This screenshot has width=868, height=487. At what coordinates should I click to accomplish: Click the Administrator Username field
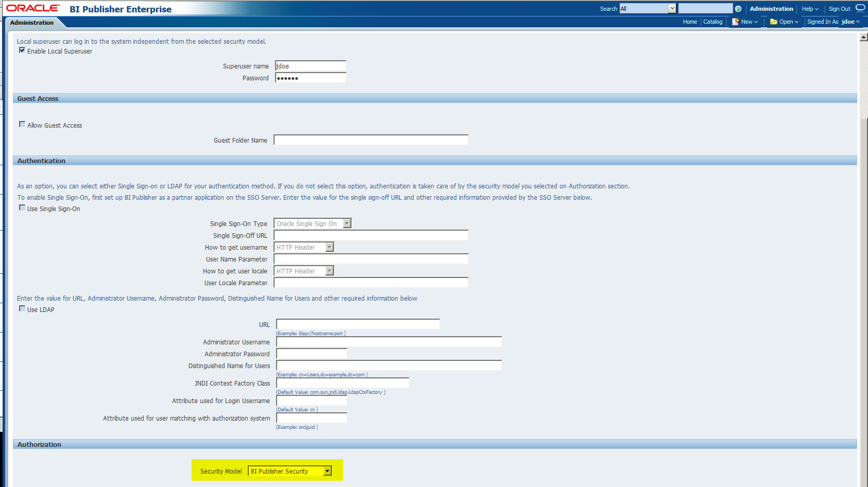(389, 342)
